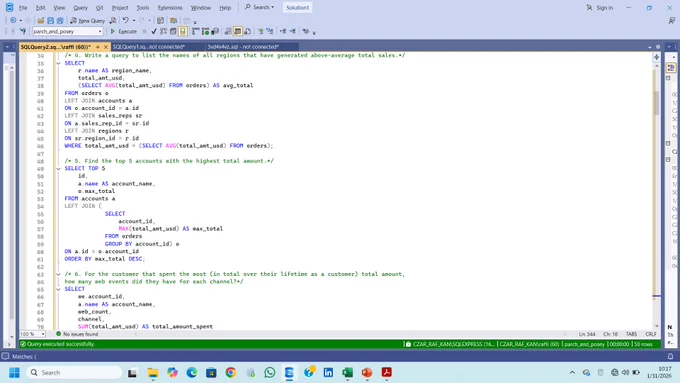Image resolution: width=680 pixels, height=383 pixels.
Task: Open the WhatsApp icon in the taskbar
Action: (x=270, y=373)
